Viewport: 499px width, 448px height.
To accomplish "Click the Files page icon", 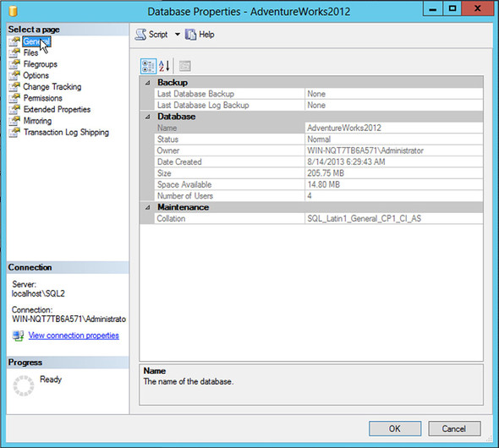I will pyautogui.click(x=14, y=52).
